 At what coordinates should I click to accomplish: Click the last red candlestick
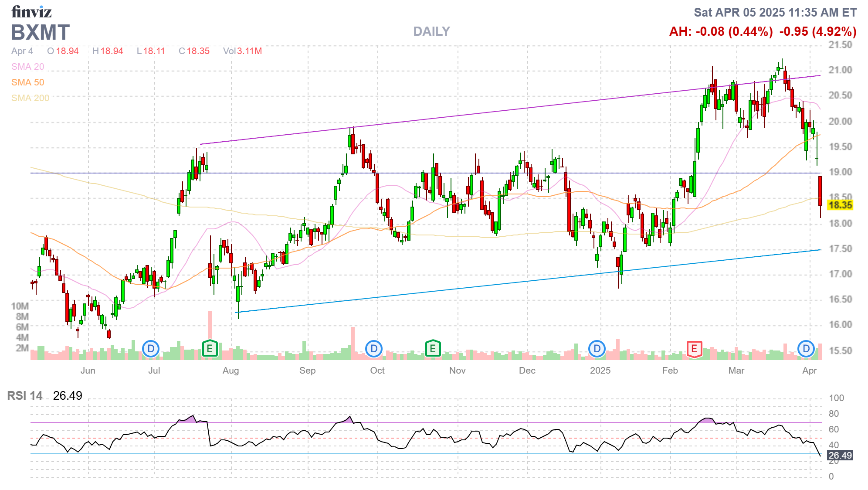tap(820, 191)
